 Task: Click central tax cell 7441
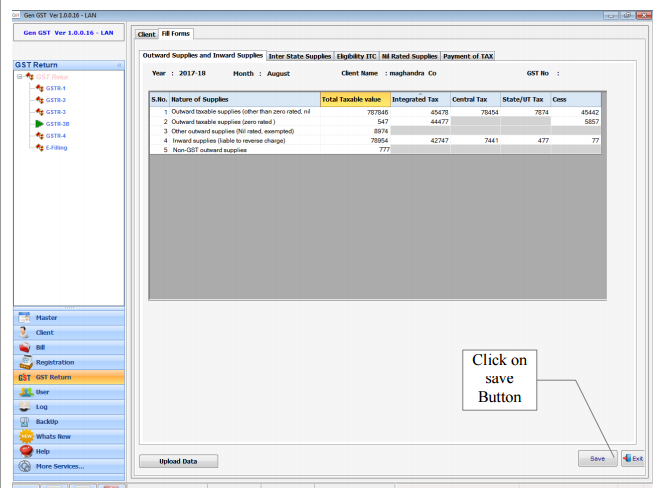pos(475,141)
